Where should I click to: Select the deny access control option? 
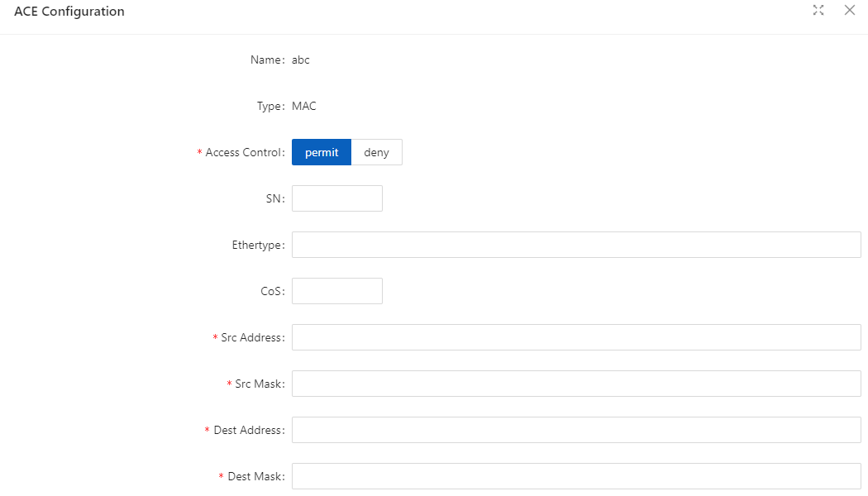click(x=376, y=152)
